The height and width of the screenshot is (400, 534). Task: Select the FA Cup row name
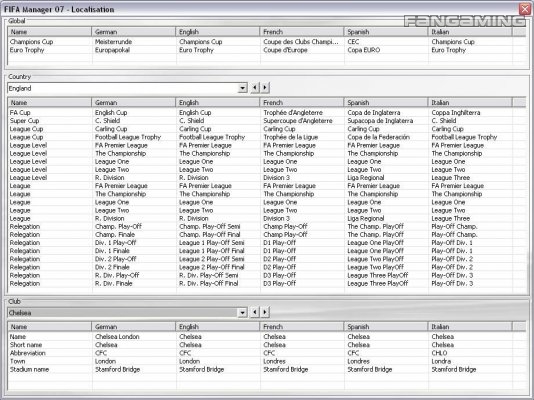(x=20, y=113)
